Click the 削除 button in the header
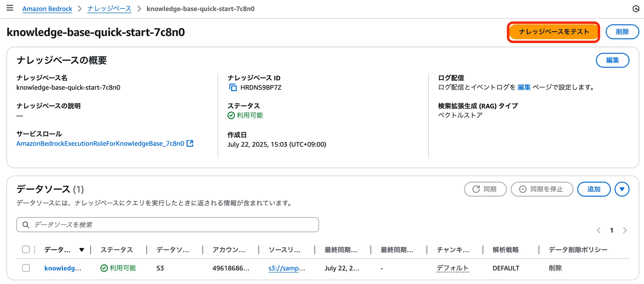Screen dimensions: 644x284 pyautogui.click(x=622, y=32)
